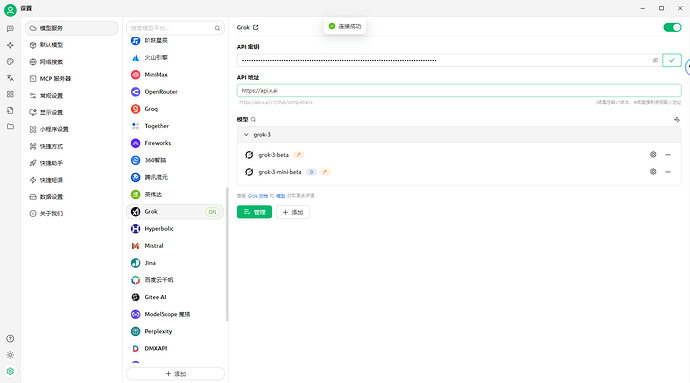Click 添加 button below provider list
The image size is (690, 383).
pyautogui.click(x=176, y=374)
